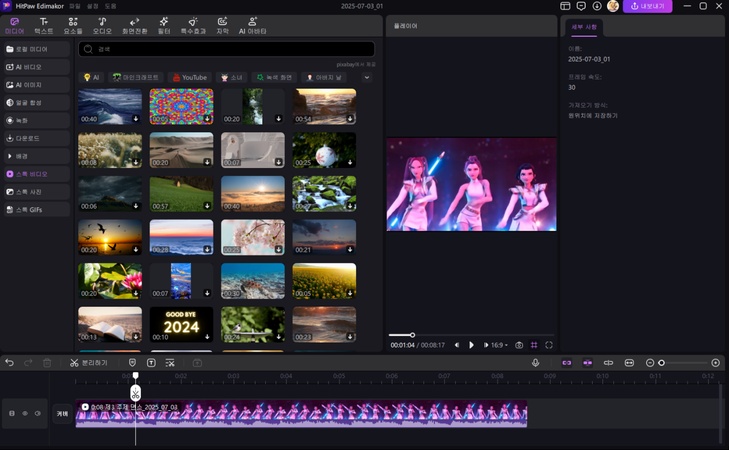Select 스톡 GIFs in sidebar
The height and width of the screenshot is (450, 729).
click(37, 210)
